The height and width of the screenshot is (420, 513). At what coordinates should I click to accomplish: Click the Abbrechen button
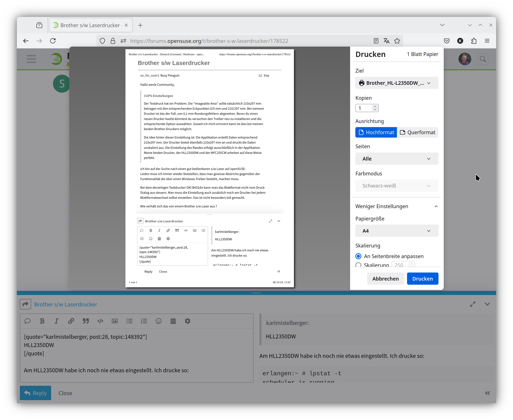[385, 279]
